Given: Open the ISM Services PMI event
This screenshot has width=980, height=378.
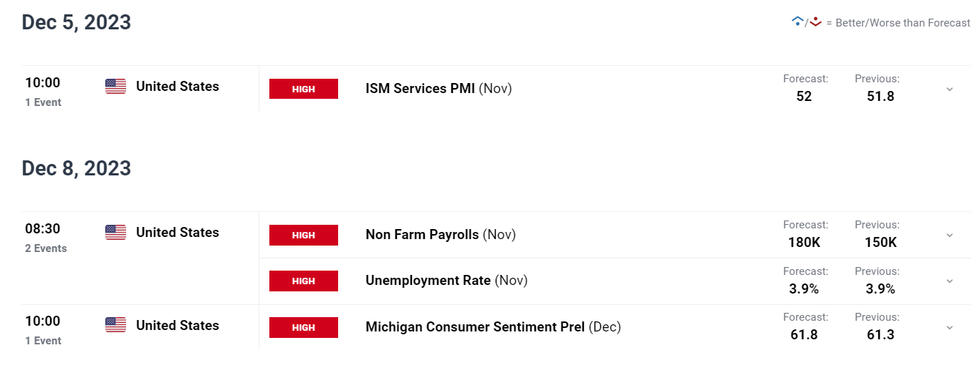Looking at the screenshot, I should pos(438,89).
